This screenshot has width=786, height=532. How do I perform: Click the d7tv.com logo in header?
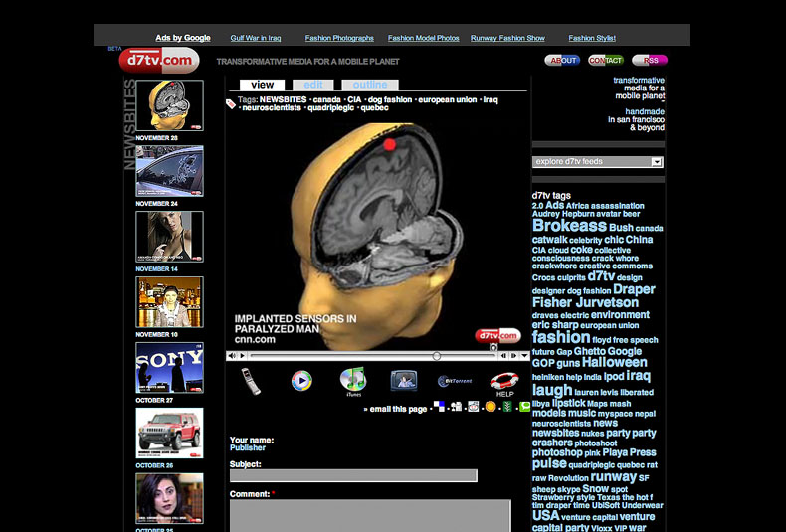tap(159, 60)
